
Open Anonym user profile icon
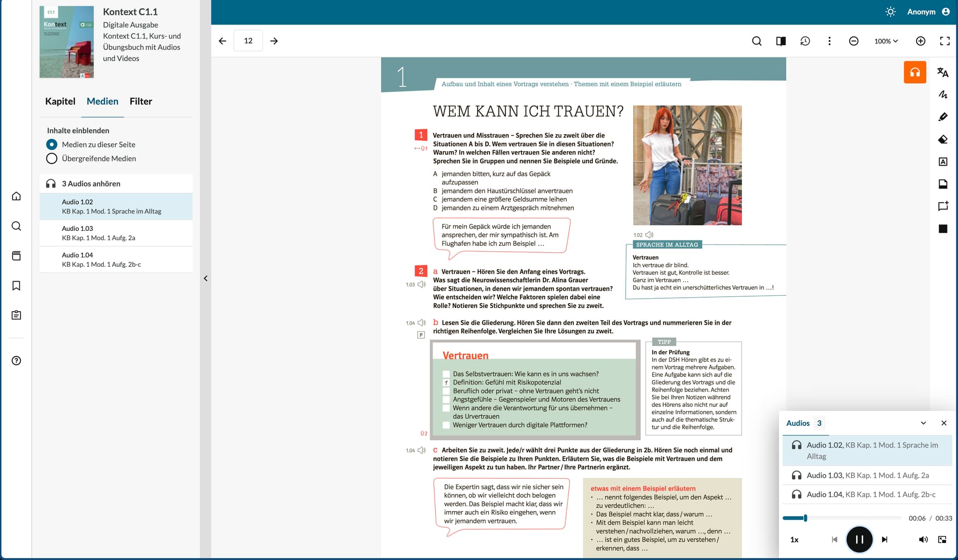click(x=946, y=11)
